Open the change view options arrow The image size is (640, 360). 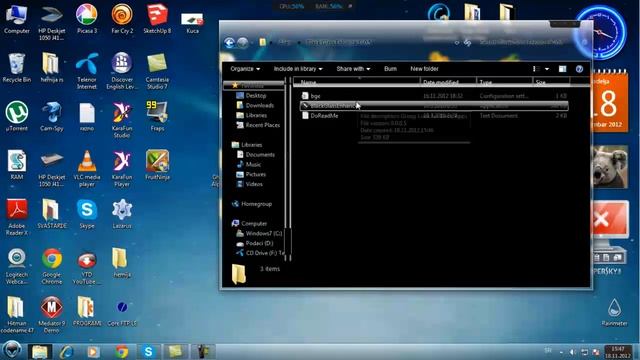click(x=547, y=69)
